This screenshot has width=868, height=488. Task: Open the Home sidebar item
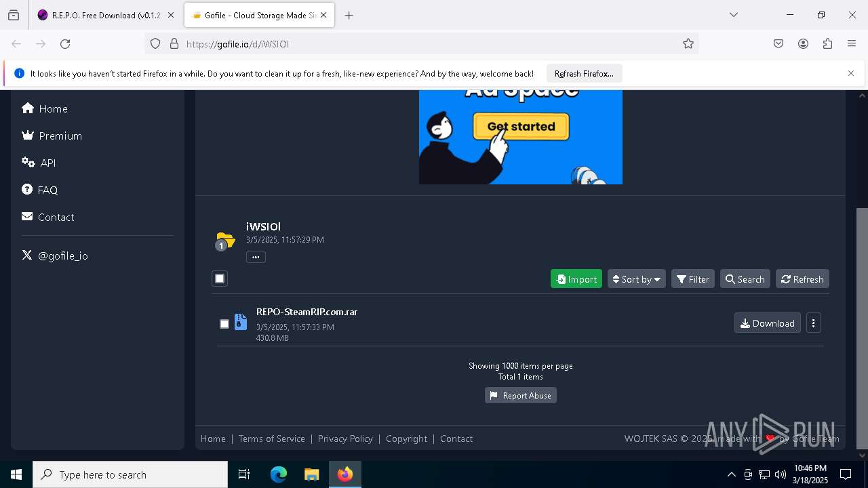[45, 108]
